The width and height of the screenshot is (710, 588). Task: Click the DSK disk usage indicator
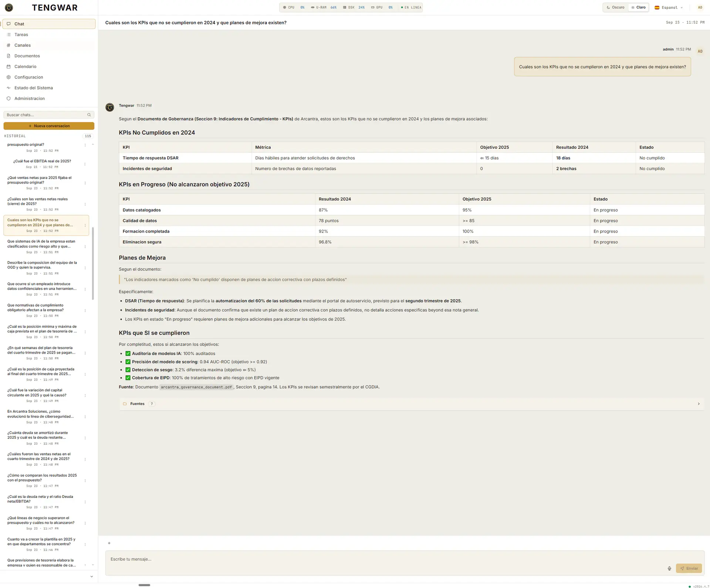pyautogui.click(x=354, y=7)
